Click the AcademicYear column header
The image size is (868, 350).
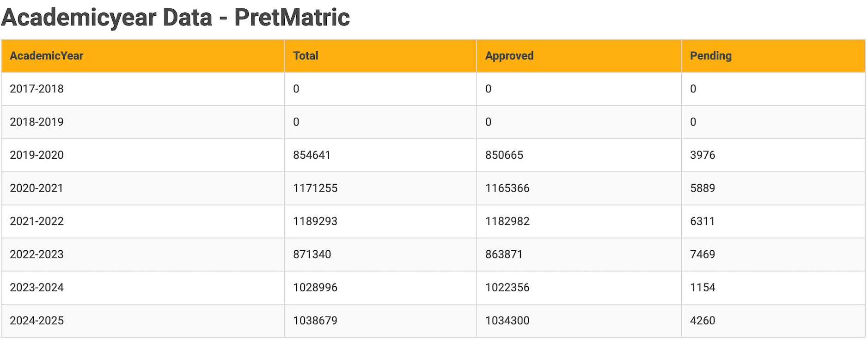point(143,56)
